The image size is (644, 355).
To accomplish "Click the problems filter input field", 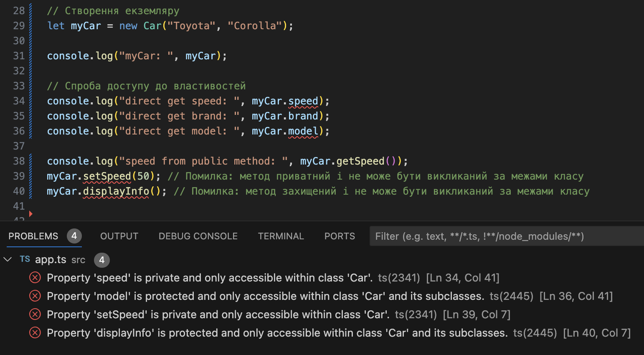I will pyautogui.click(x=501, y=236).
